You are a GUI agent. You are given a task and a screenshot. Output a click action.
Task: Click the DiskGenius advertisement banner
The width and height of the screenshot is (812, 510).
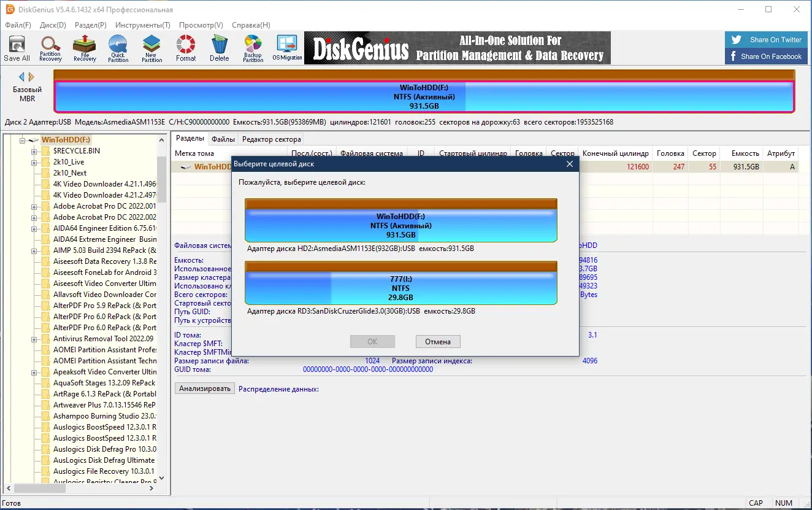click(x=458, y=48)
